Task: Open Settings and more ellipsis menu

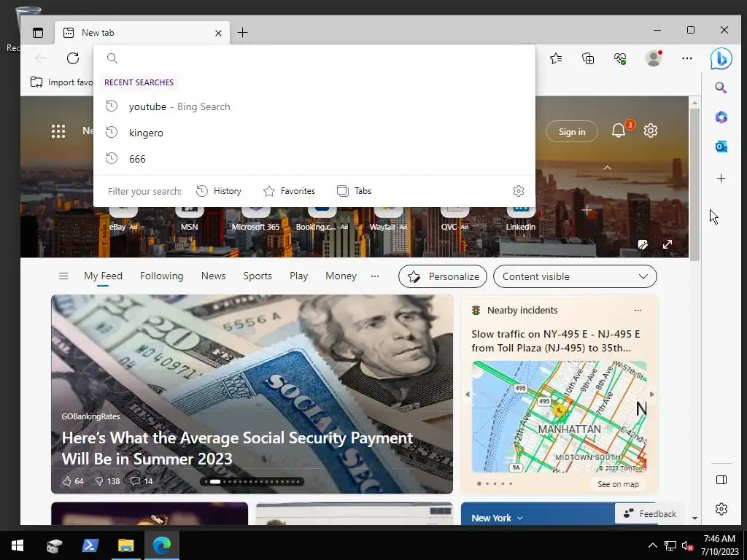Action: [687, 58]
